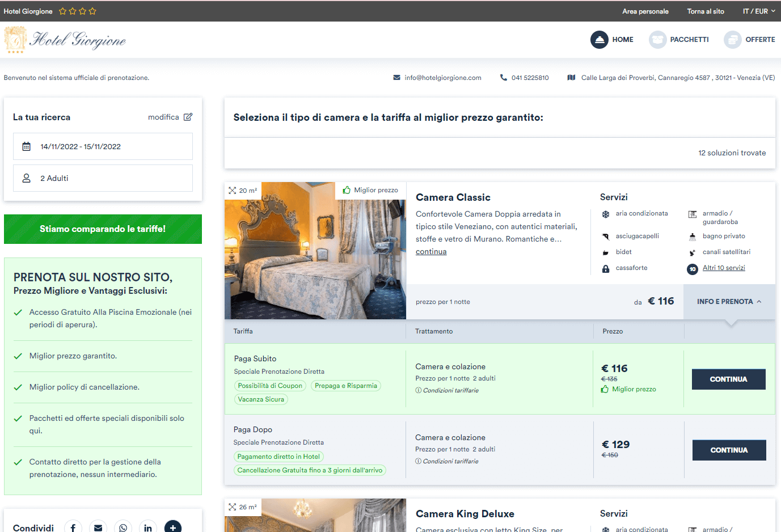This screenshot has height=532, width=781.
Task: Open Condizioni tariffarie under the € 116 rate
Action: pyautogui.click(x=447, y=390)
